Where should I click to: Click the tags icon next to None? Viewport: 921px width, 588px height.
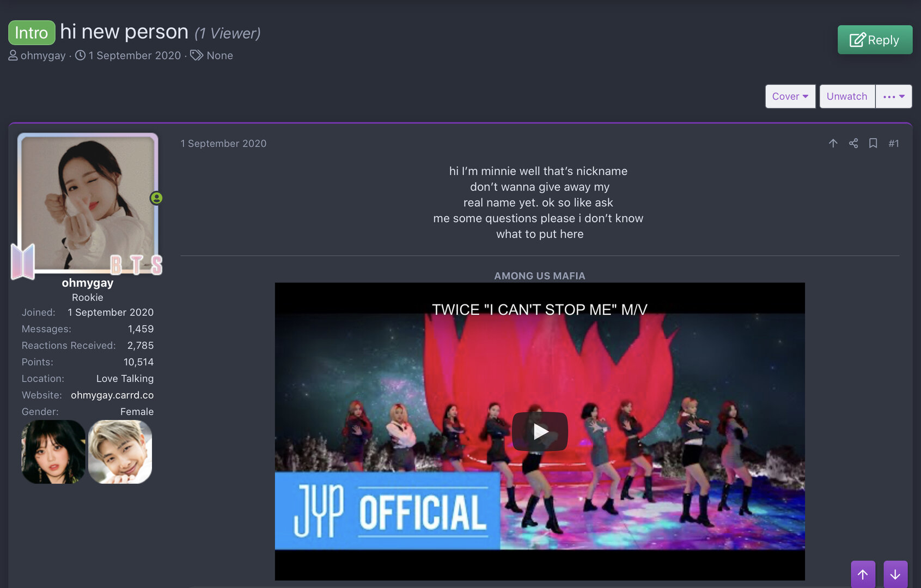tap(197, 56)
